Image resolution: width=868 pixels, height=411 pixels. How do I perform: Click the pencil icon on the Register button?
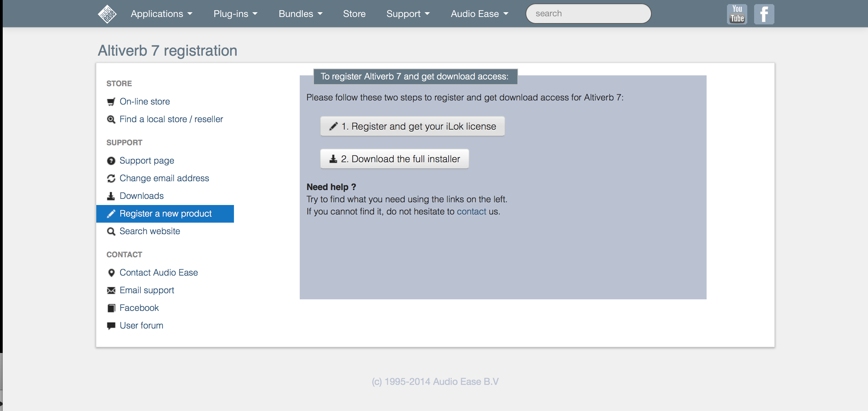(x=333, y=126)
